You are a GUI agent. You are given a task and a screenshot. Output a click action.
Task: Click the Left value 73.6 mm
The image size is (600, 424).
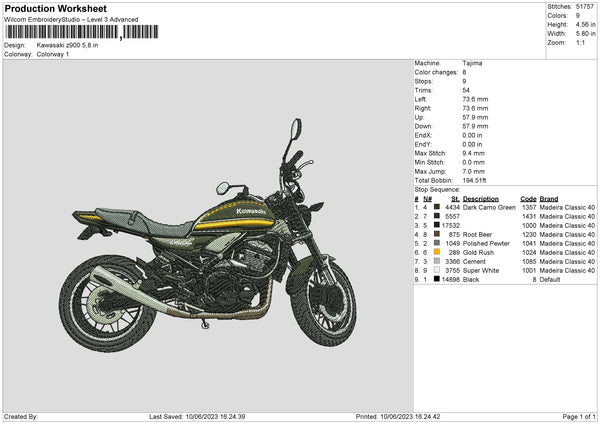475,99
